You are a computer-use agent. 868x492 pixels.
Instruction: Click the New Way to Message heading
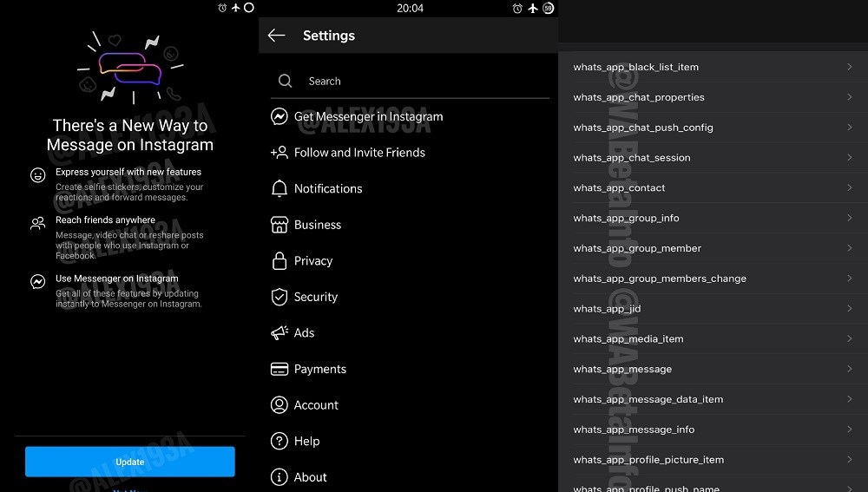(x=130, y=135)
